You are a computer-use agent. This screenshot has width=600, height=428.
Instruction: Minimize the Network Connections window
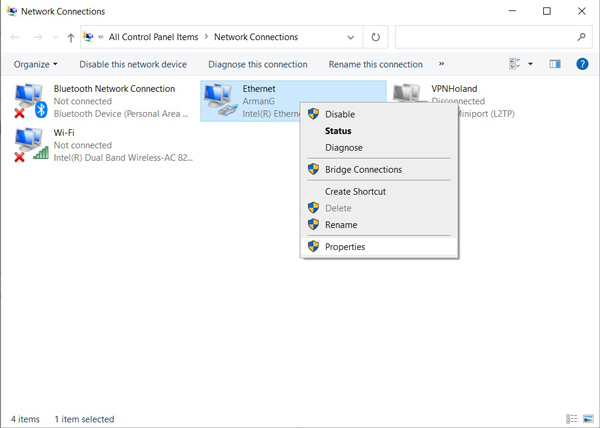tap(512, 11)
